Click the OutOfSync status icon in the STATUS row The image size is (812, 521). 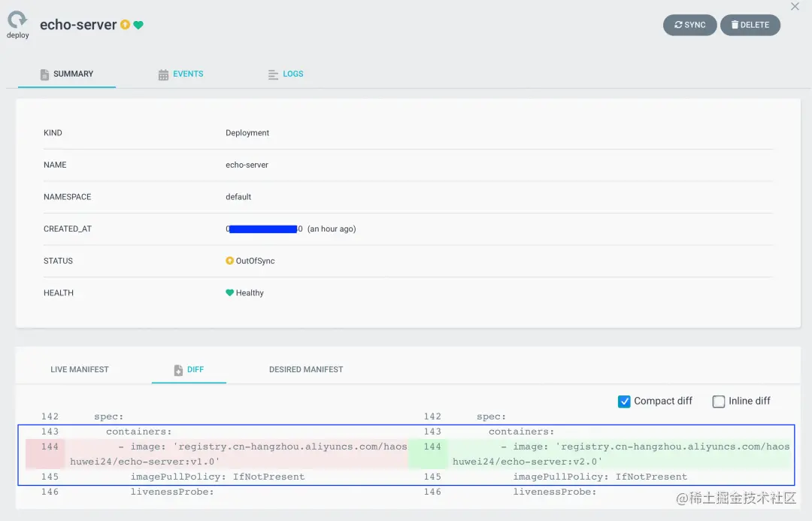tap(230, 260)
